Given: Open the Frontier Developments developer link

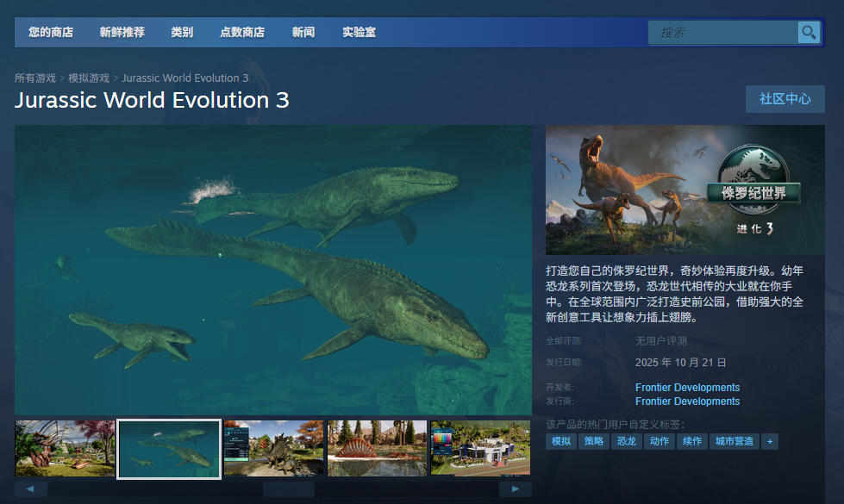Looking at the screenshot, I should pyautogui.click(x=687, y=388).
